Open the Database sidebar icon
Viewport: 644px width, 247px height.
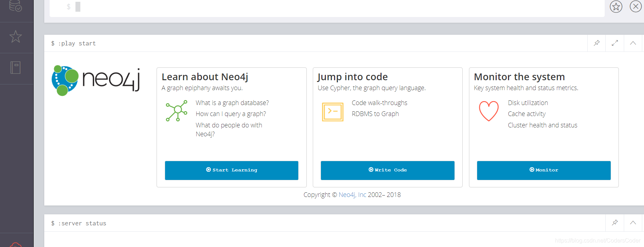coord(16,6)
